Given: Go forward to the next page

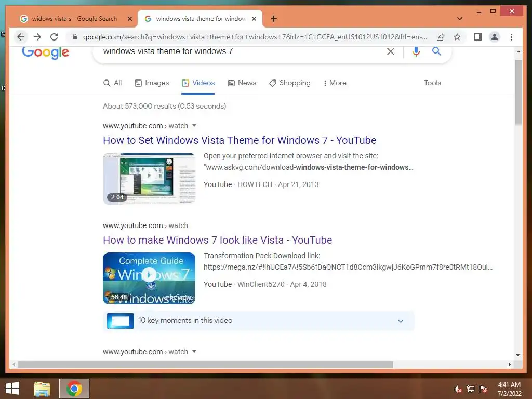Looking at the screenshot, I should tap(37, 37).
